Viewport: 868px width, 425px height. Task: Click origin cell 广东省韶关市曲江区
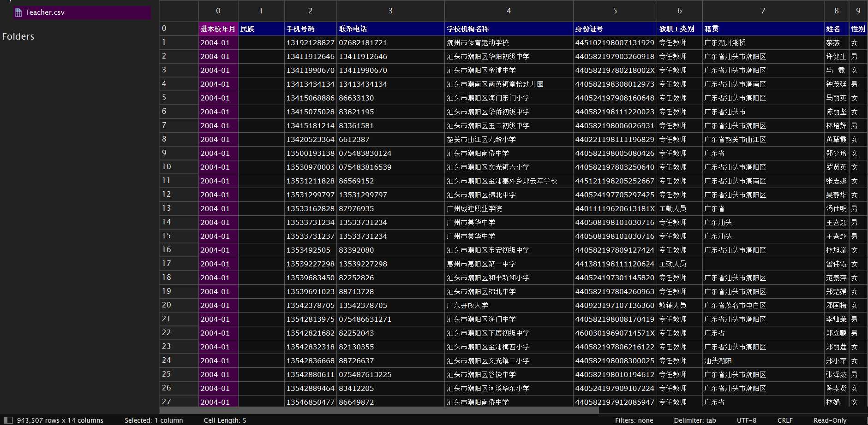[763, 139]
